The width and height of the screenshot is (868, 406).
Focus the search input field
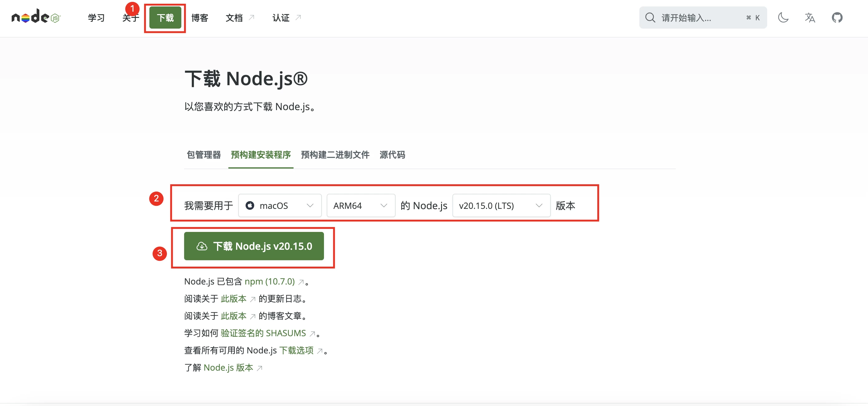[703, 18]
